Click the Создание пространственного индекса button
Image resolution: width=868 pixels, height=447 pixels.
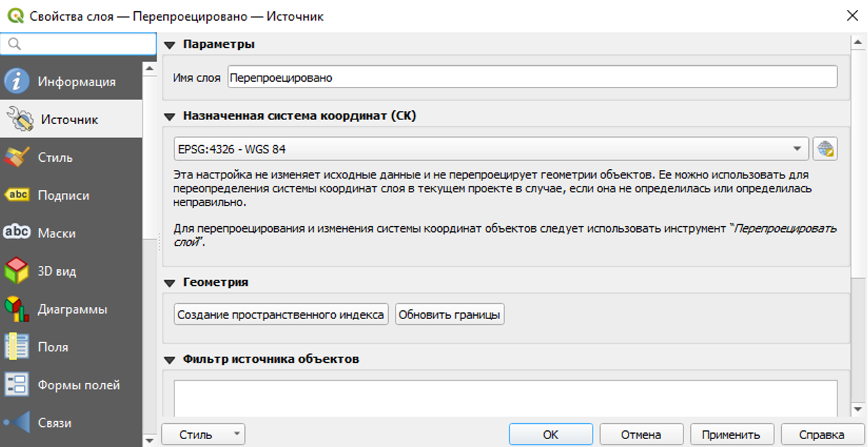(281, 315)
